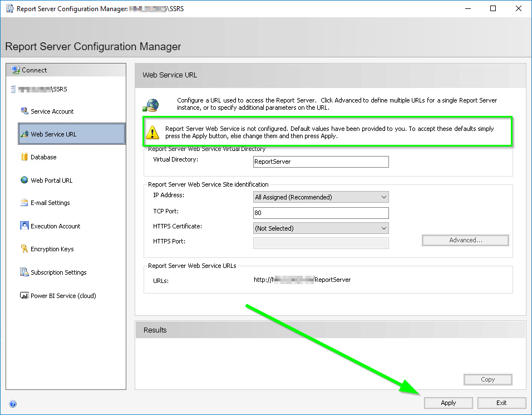
Task: Go to Execution Account page
Action: pos(55,226)
